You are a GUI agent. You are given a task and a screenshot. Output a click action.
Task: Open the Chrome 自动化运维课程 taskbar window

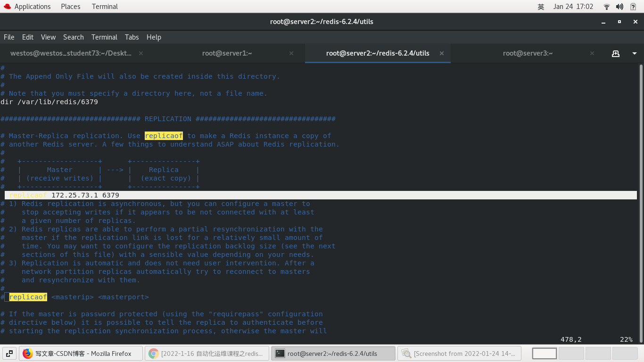tap(207, 354)
